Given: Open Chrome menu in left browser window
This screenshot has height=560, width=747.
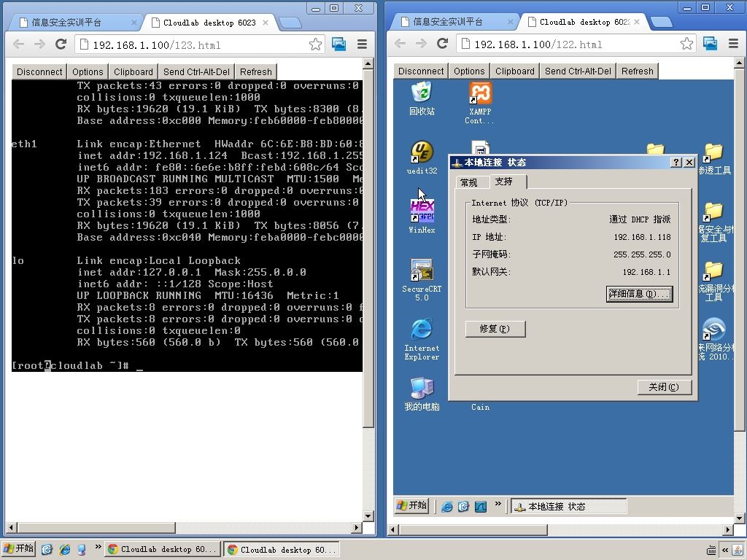Looking at the screenshot, I should 362,44.
